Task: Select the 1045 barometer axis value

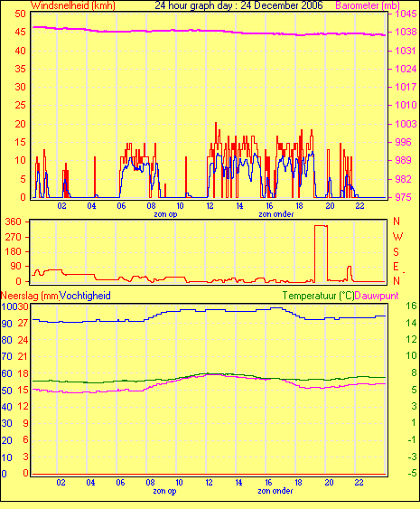Action: pos(406,14)
